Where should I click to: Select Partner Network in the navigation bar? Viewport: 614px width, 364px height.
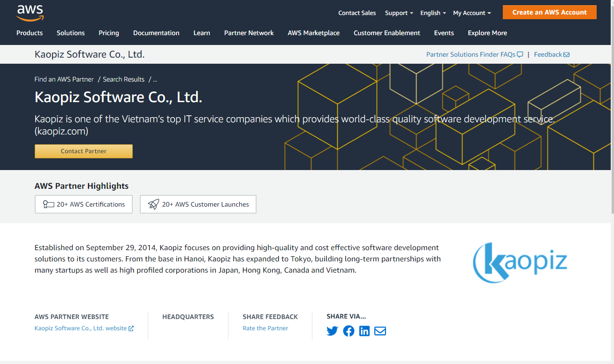click(x=249, y=33)
